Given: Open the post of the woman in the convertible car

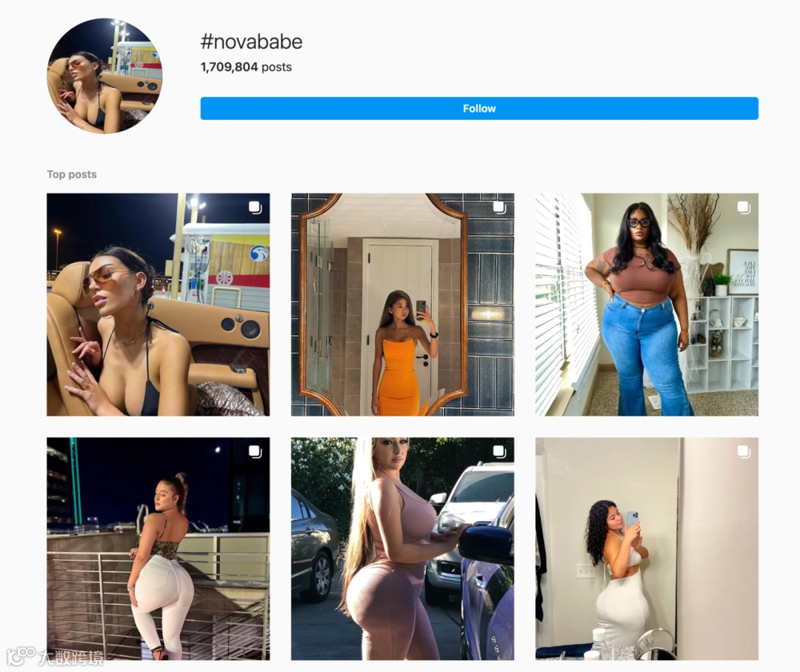Looking at the screenshot, I should [x=159, y=305].
